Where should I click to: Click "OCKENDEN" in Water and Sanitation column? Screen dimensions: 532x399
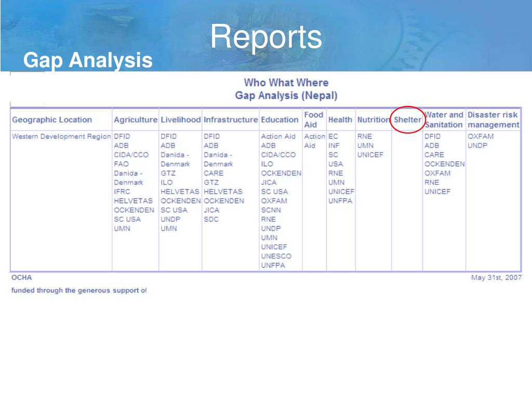coord(444,164)
